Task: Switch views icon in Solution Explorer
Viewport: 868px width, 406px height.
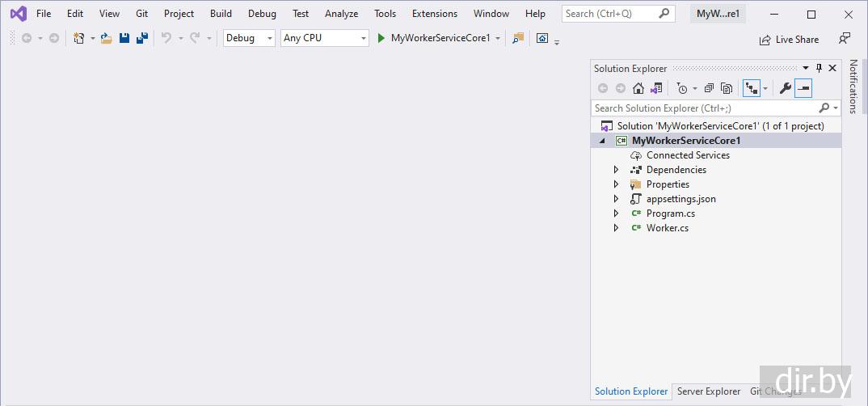Action: pyautogui.click(x=656, y=88)
